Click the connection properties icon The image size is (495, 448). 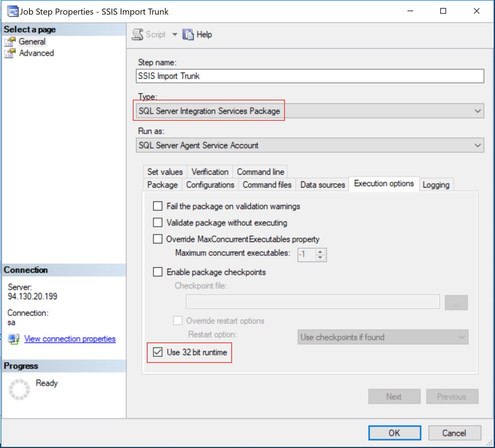point(13,339)
